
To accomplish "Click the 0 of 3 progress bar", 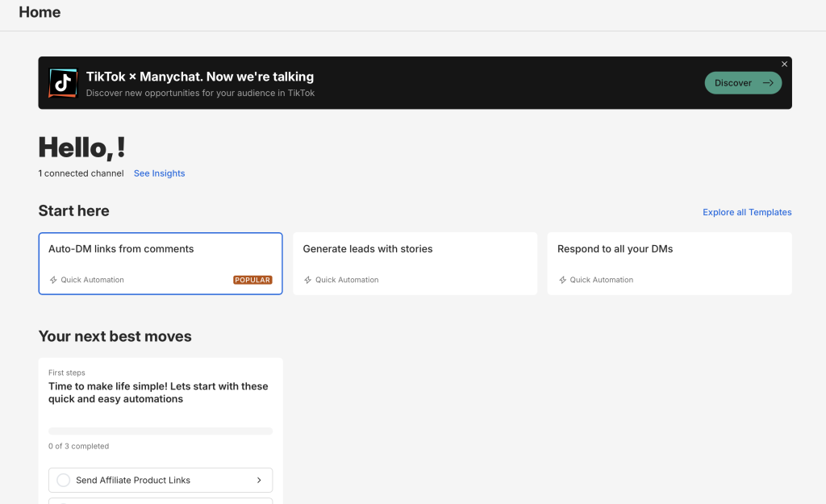I will [x=161, y=431].
